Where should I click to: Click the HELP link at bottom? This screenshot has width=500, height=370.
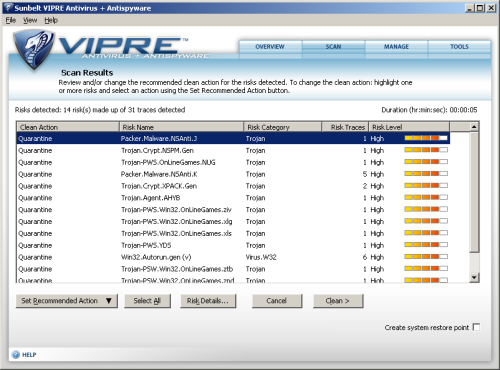coord(29,355)
